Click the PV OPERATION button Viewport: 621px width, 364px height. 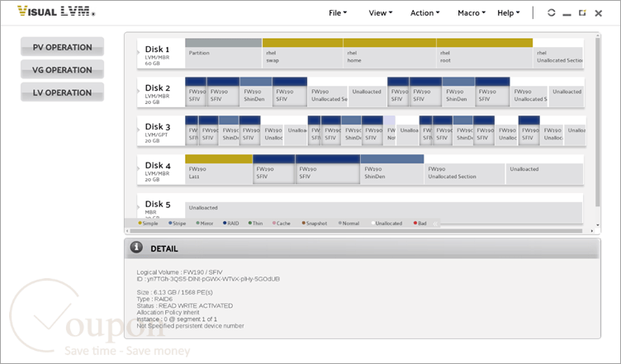click(x=62, y=47)
